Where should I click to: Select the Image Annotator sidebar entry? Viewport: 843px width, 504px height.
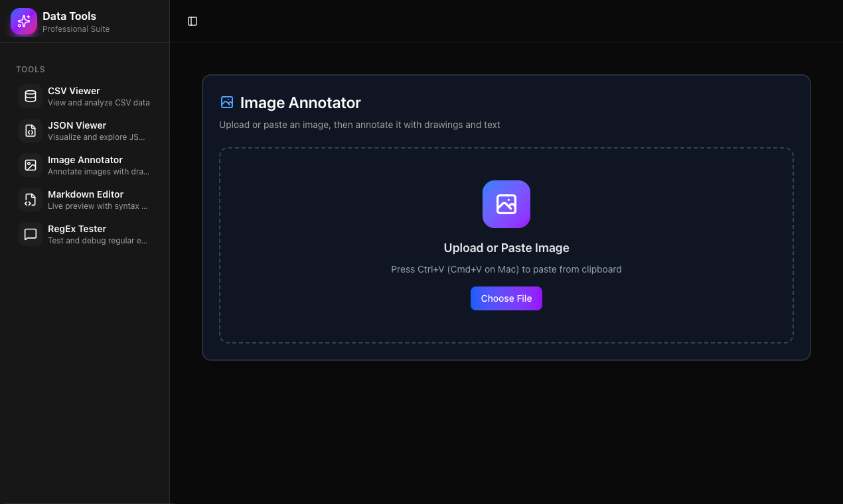coord(84,164)
